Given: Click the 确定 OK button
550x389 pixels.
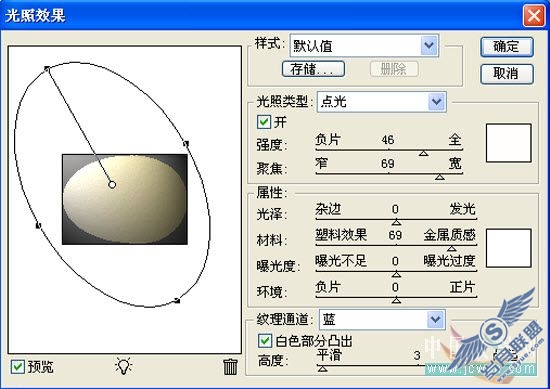Looking at the screenshot, I should [x=507, y=47].
